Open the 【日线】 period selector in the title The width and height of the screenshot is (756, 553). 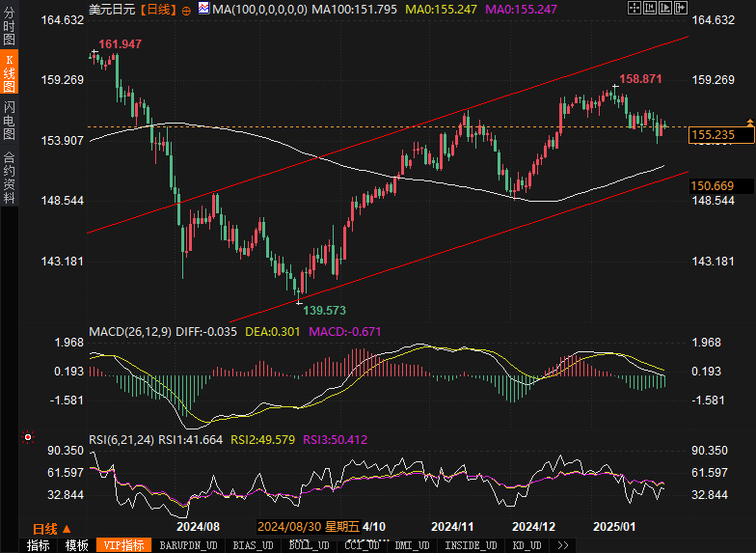(x=158, y=10)
